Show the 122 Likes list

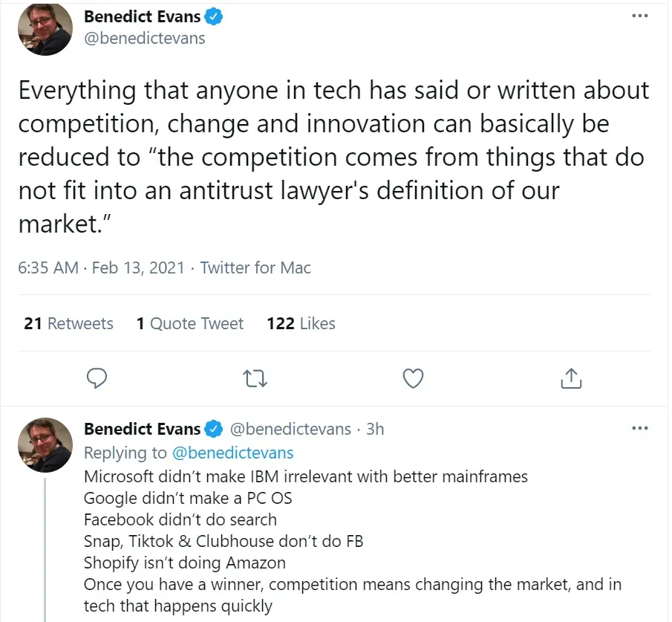coord(301,324)
